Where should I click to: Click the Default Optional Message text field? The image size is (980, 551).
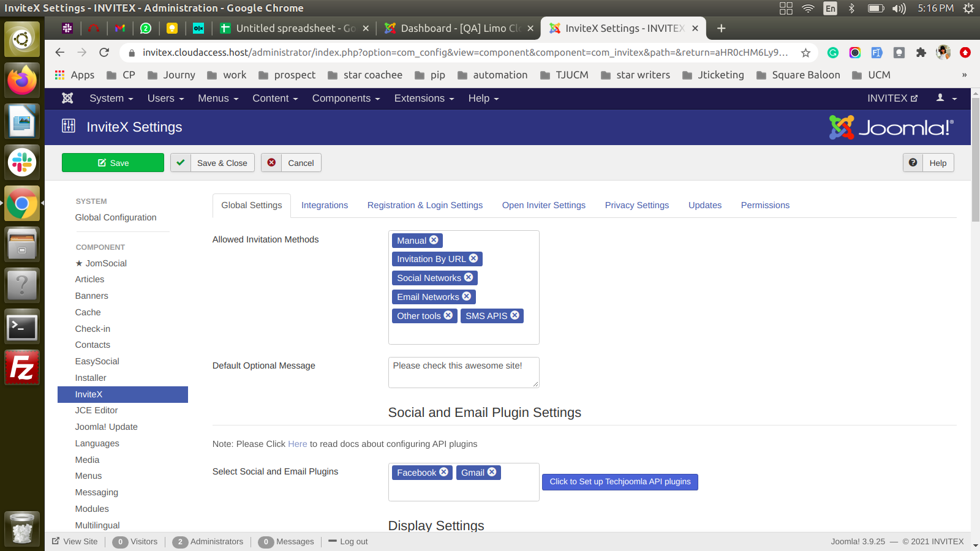[x=463, y=372]
